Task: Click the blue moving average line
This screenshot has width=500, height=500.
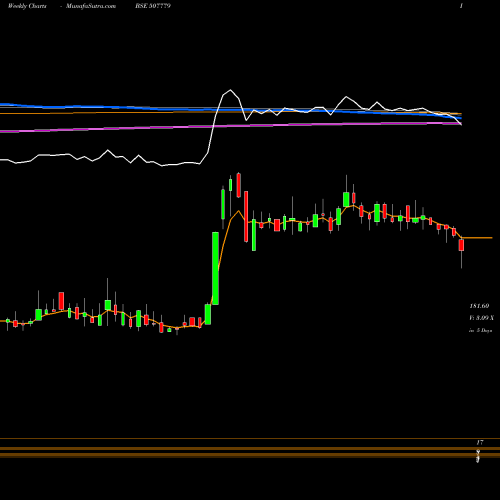Action: [x=230, y=109]
